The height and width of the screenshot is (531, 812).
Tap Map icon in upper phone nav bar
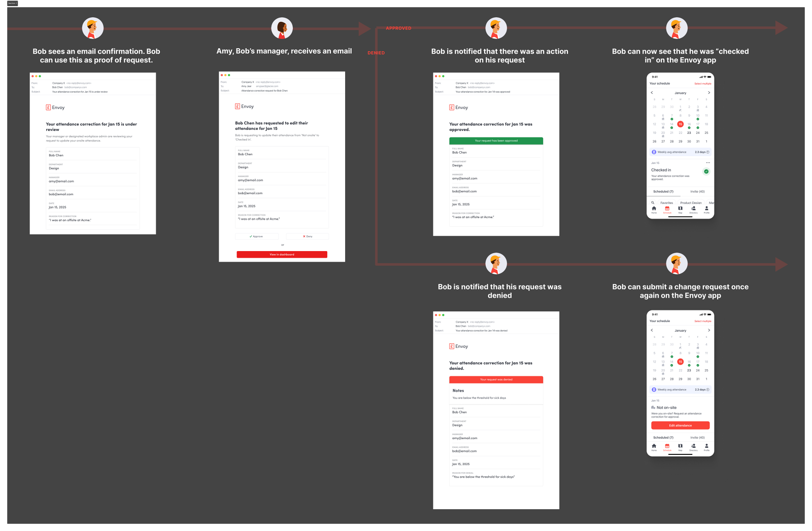point(680,209)
